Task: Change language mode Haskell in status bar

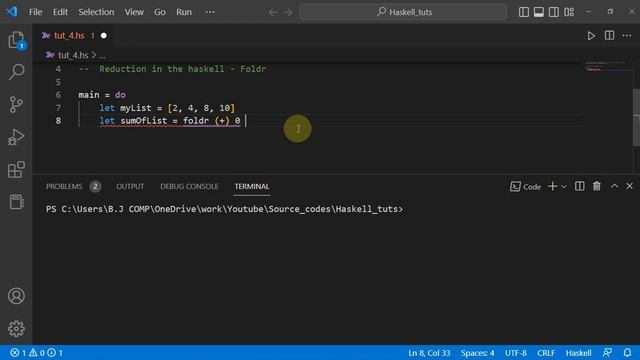Action: (578, 353)
